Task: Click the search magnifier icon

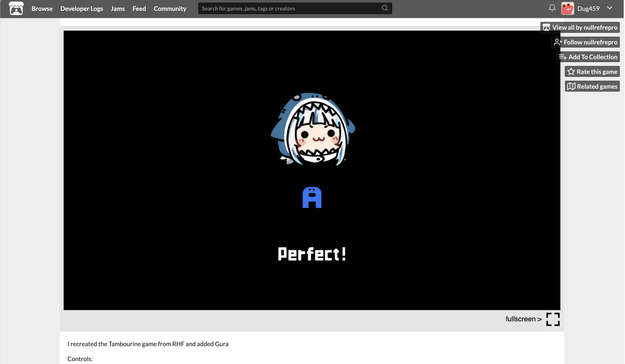Action: click(x=384, y=8)
